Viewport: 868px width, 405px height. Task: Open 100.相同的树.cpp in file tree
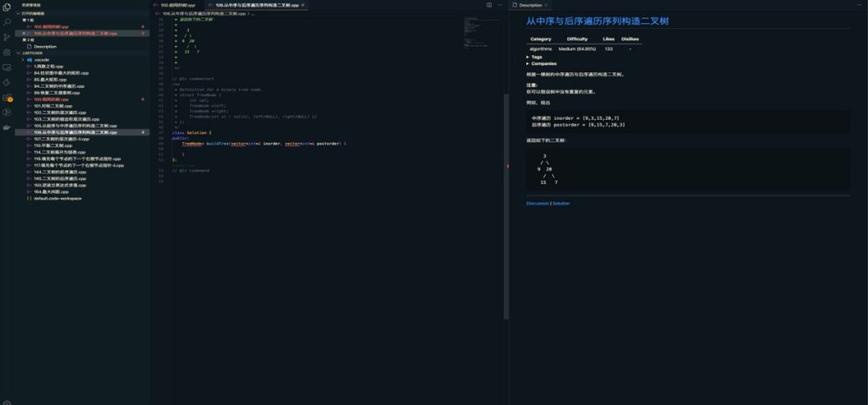click(x=51, y=100)
